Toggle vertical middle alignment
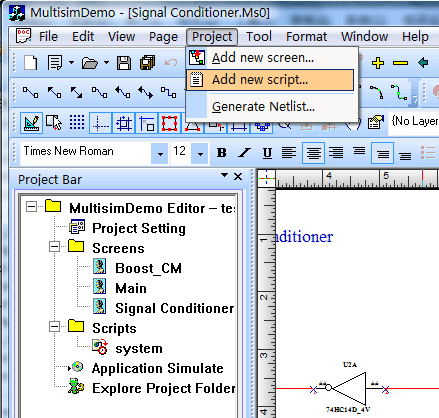Screen dimensions: 439x418 point(382,153)
